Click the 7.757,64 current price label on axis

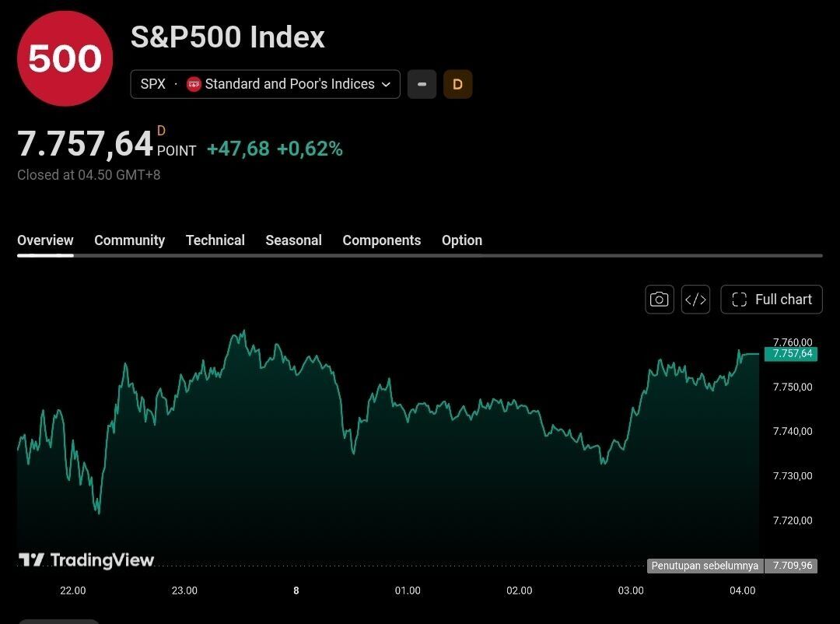[x=791, y=354]
